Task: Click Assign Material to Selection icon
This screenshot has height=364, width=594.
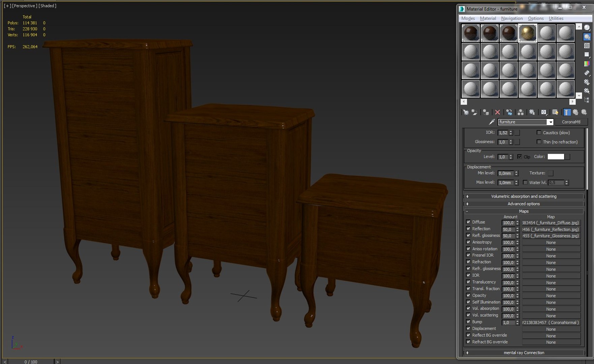Action: (x=486, y=112)
